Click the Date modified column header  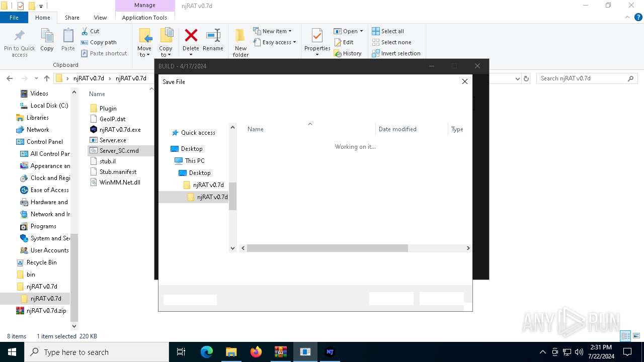point(397,129)
